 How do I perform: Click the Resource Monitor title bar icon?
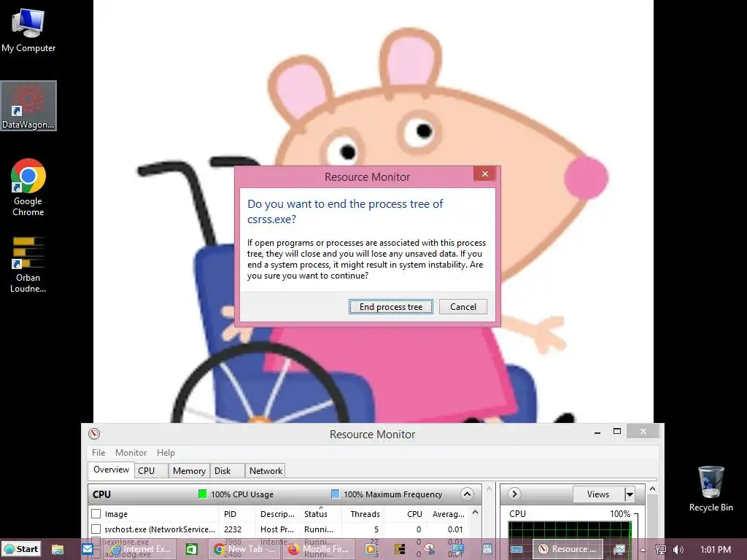(x=94, y=434)
